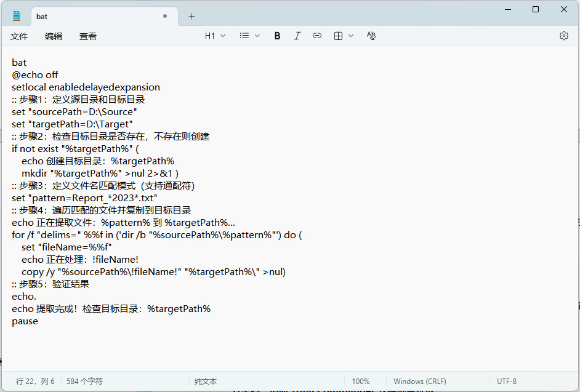
Task: Click the '@echo off' line
Action: 34,74
